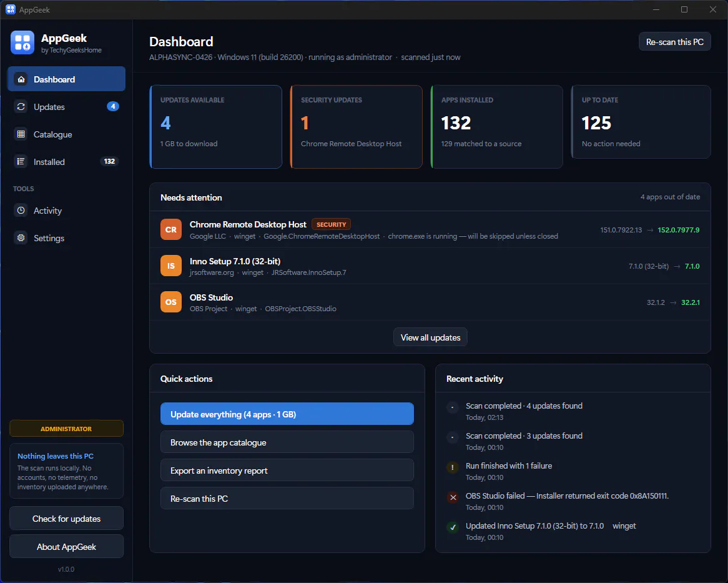Screen dimensions: 728x583
Task: Click 'OBSProject.OBSStudio' package ID
Action: [x=300, y=309]
